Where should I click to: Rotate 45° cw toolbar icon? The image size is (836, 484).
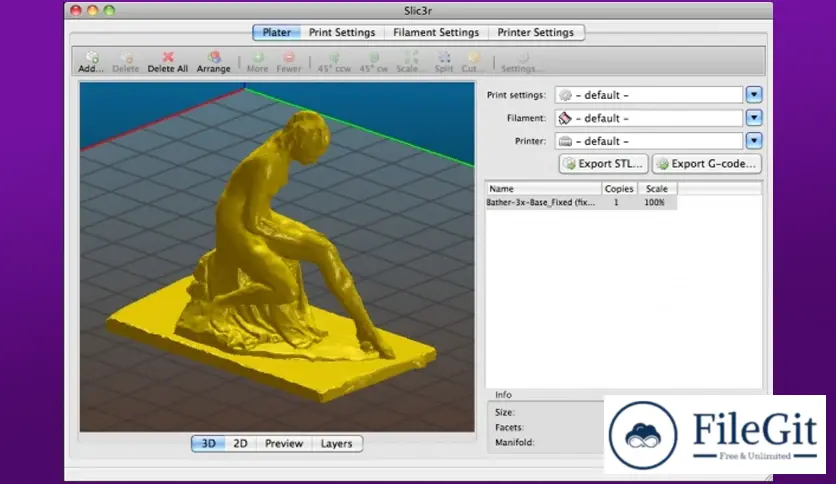pos(373,62)
